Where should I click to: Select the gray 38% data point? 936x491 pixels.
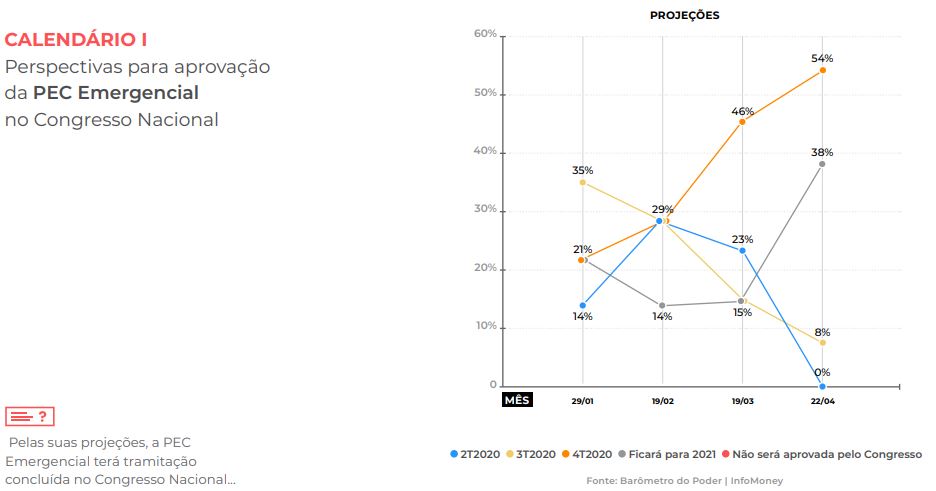pos(822,164)
